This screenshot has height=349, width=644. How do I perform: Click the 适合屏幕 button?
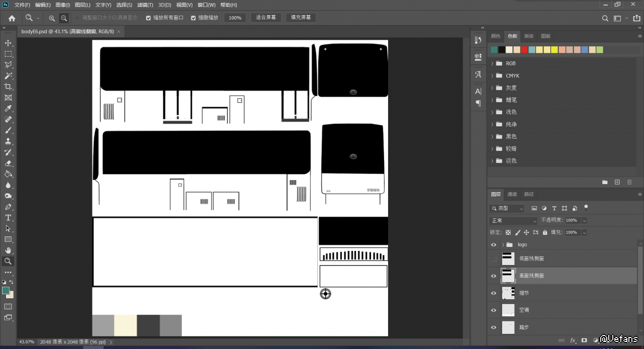pyautogui.click(x=266, y=18)
